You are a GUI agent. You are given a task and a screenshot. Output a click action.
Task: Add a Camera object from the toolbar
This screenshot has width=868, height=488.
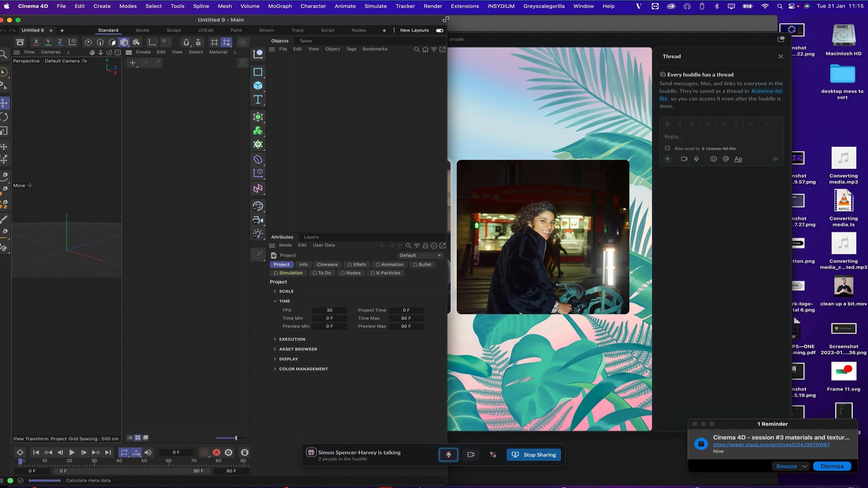[x=258, y=221]
